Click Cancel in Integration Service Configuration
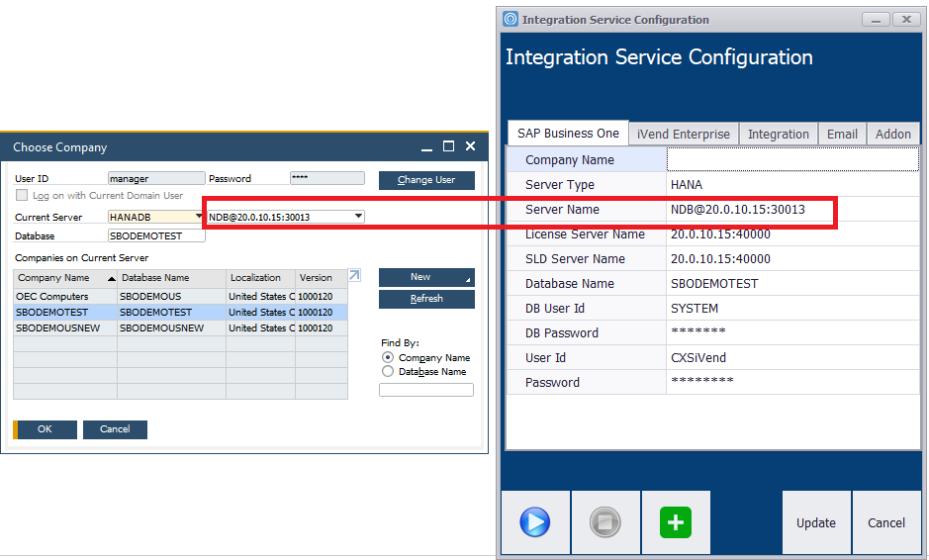 point(886,522)
